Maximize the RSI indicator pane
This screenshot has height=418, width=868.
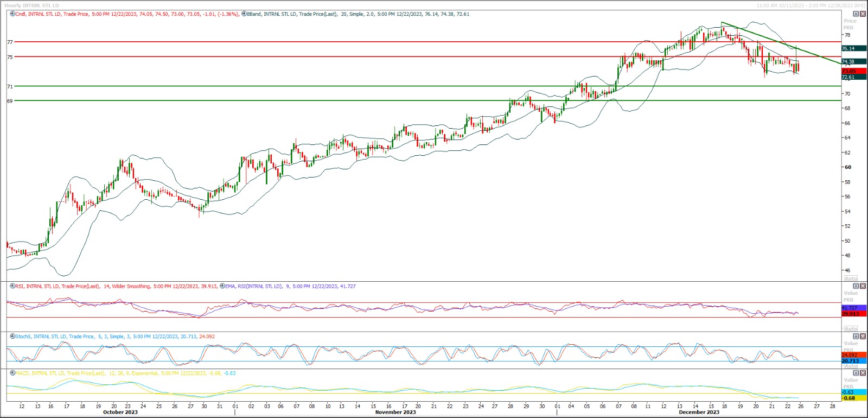tap(856, 286)
